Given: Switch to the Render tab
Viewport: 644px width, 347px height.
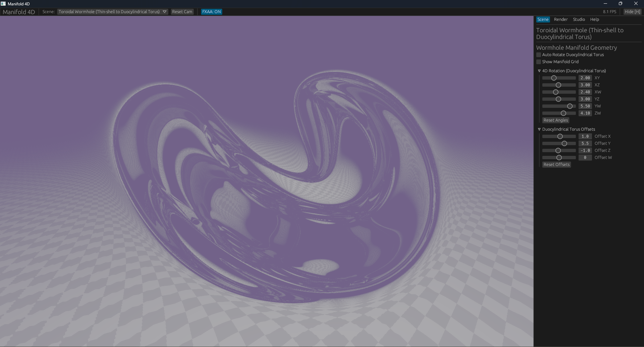Looking at the screenshot, I should tap(561, 19).
